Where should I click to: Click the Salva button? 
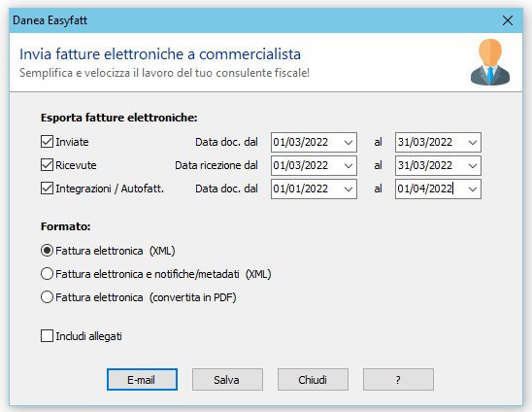pyautogui.click(x=227, y=379)
